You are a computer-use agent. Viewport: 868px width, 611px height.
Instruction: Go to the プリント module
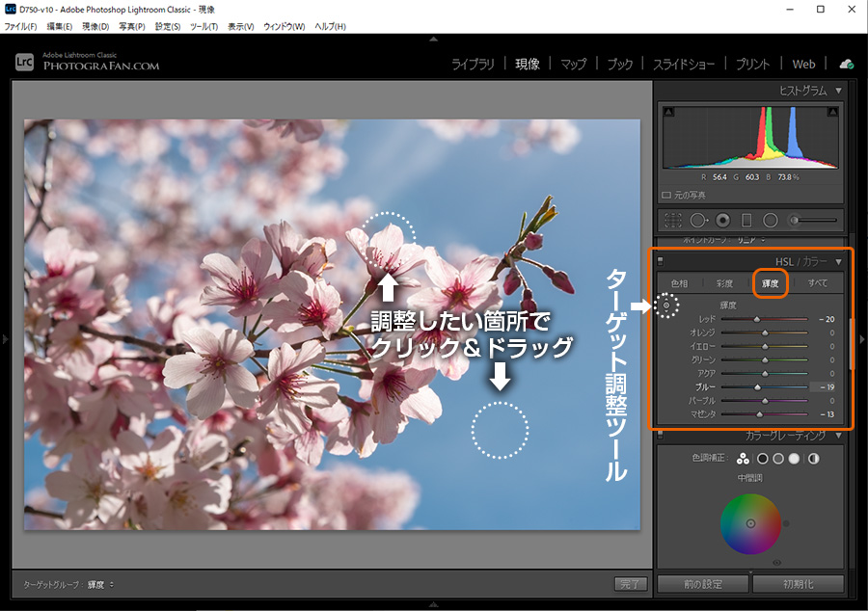point(752,65)
